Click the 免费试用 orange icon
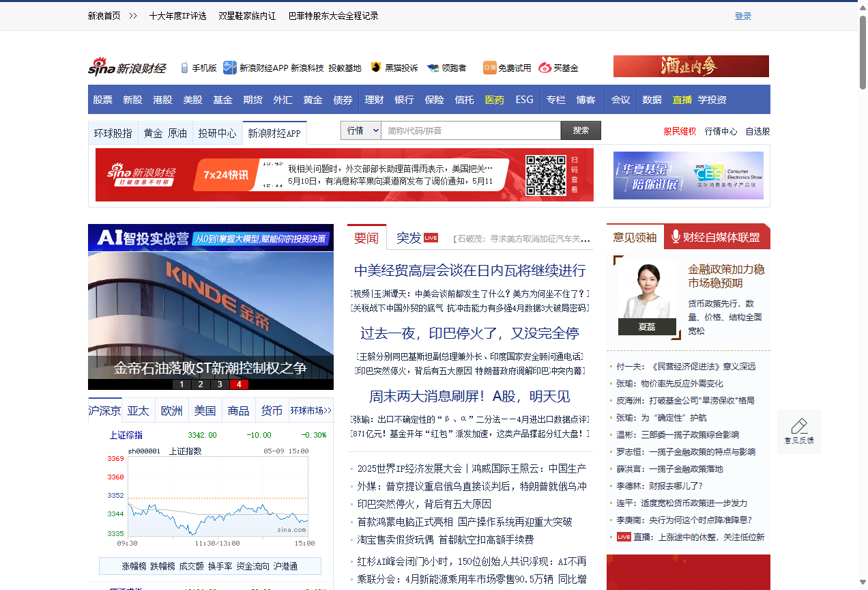This screenshot has height=590, width=868. click(x=489, y=68)
